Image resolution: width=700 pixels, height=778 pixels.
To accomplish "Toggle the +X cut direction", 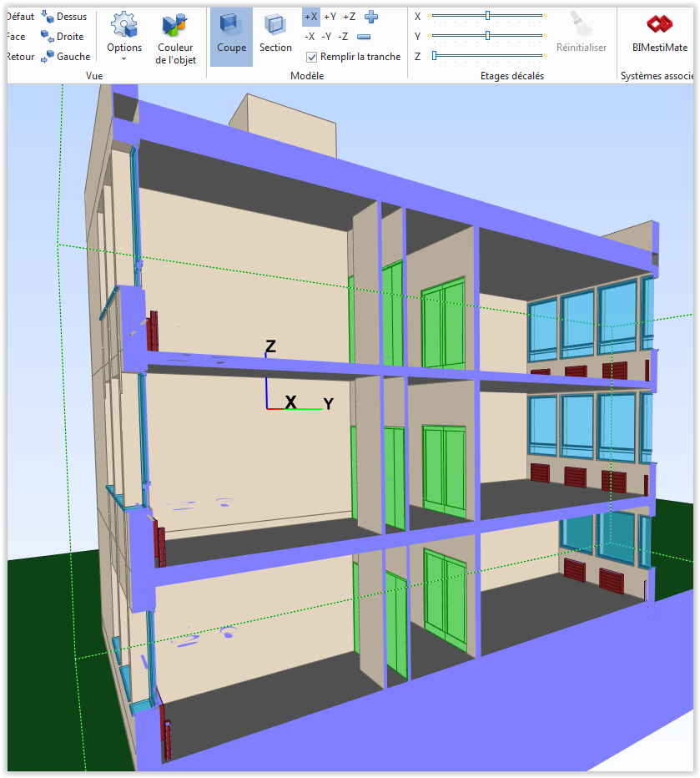I will [x=310, y=17].
